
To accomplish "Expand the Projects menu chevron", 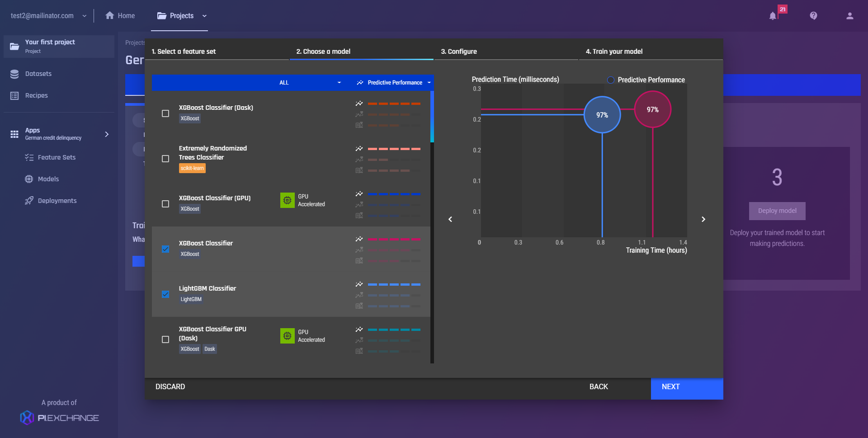I will pos(204,16).
